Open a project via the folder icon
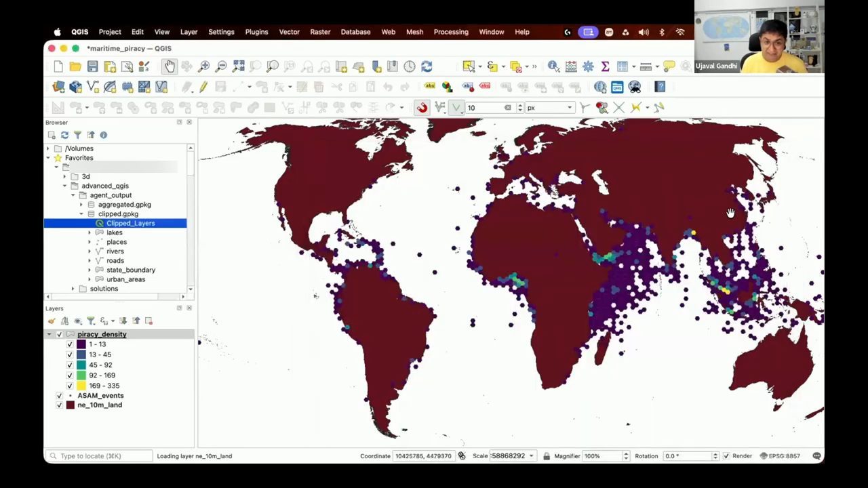 pos(75,66)
